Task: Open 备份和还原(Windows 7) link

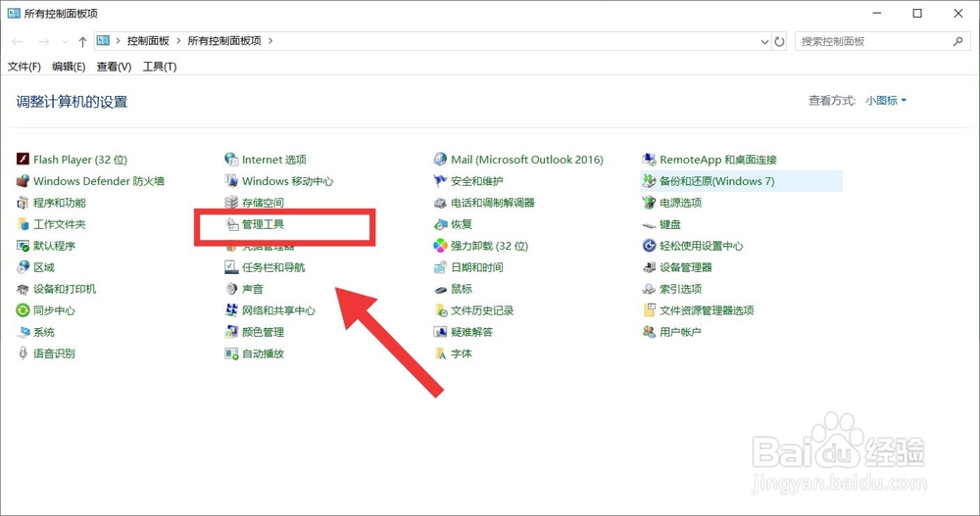Action: pos(717,181)
